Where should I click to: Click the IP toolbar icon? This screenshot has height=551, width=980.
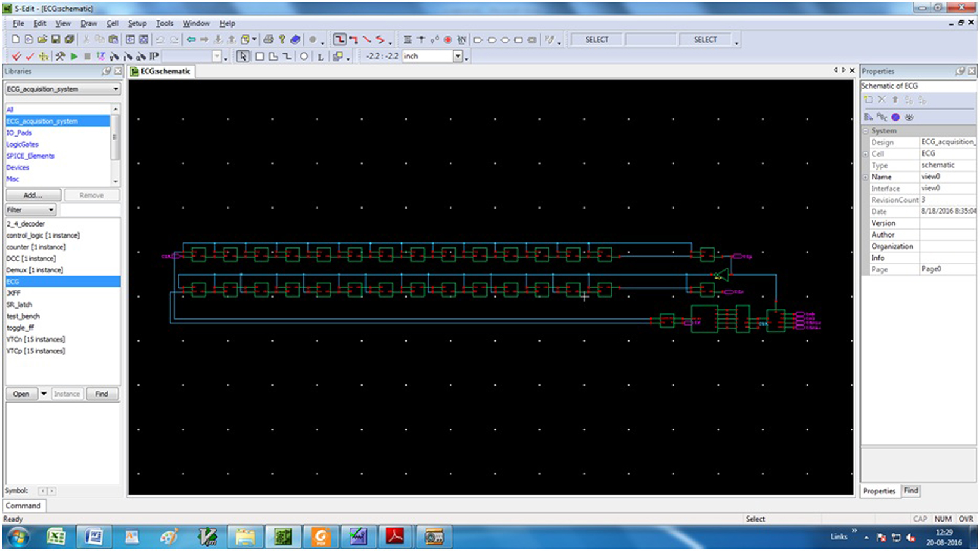point(154,56)
